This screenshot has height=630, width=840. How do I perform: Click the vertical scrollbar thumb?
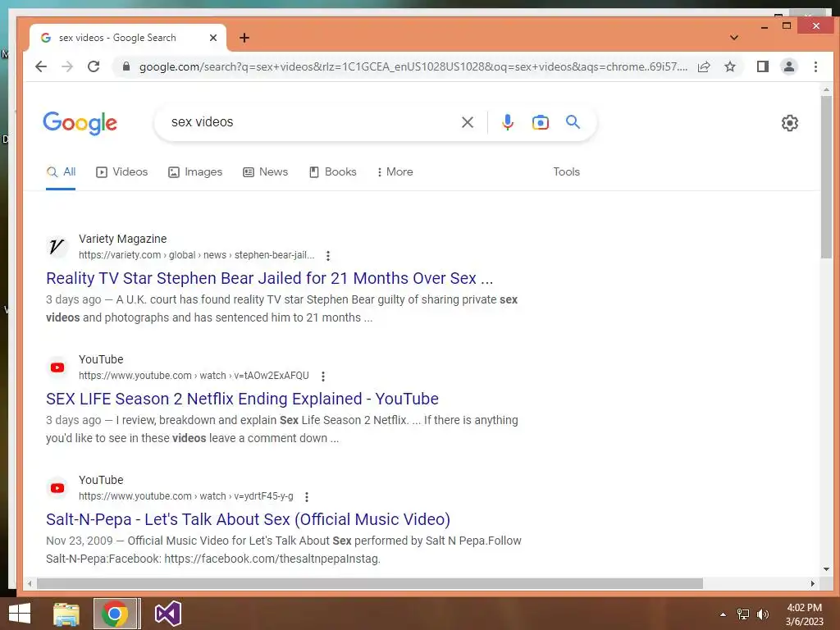tap(826, 177)
